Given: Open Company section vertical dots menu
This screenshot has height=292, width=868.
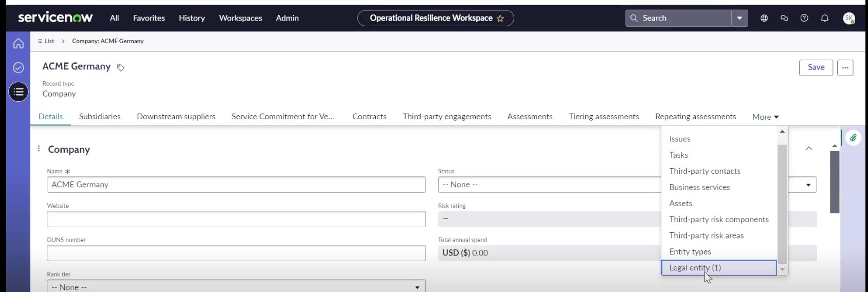Looking at the screenshot, I should (x=39, y=149).
